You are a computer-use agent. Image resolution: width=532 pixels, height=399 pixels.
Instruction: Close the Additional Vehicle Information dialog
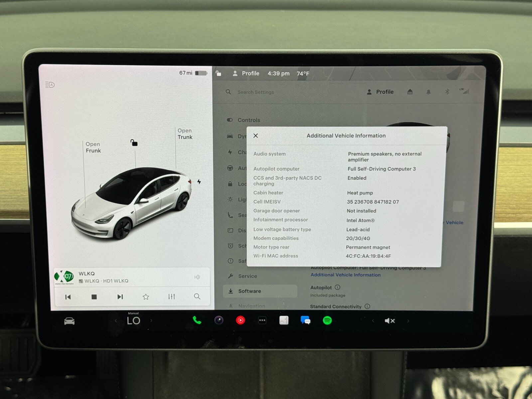256,136
